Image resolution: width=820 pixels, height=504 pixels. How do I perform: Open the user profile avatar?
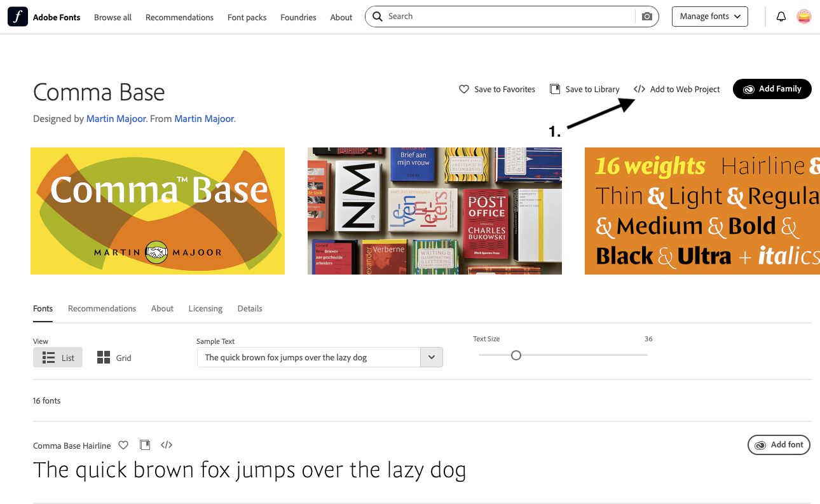(x=803, y=17)
